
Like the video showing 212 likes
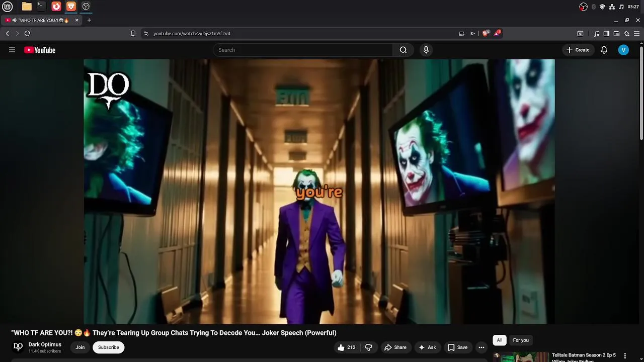[347, 347]
